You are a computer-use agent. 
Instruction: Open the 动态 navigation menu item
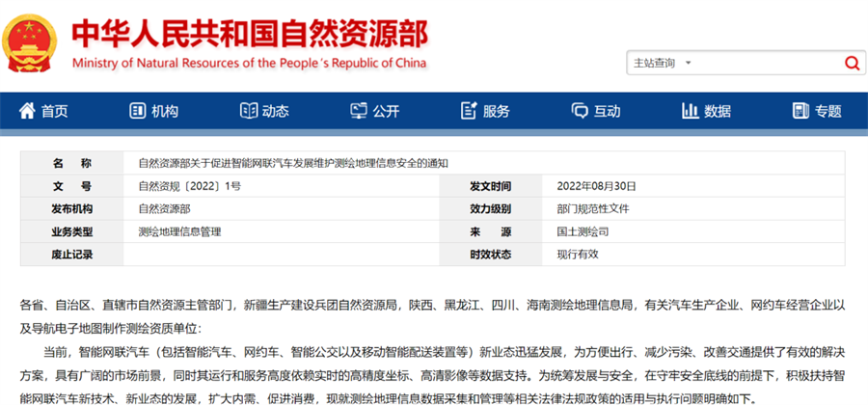[x=264, y=111]
